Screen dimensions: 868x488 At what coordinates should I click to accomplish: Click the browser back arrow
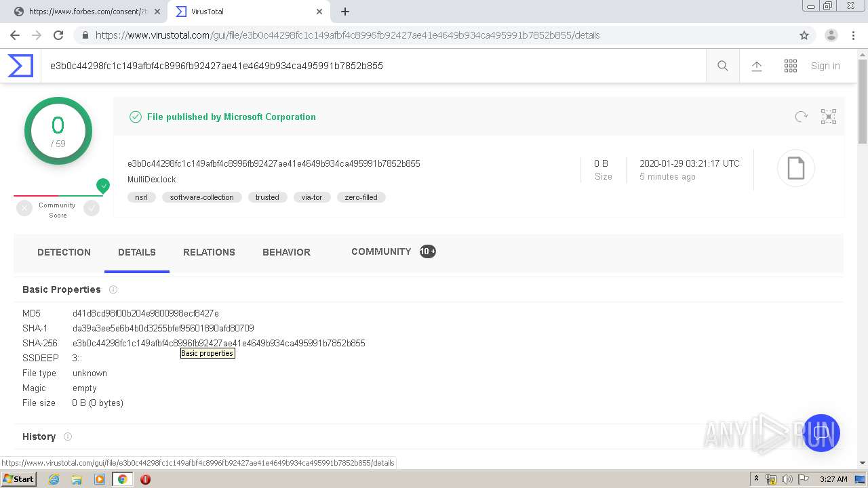pos(15,35)
